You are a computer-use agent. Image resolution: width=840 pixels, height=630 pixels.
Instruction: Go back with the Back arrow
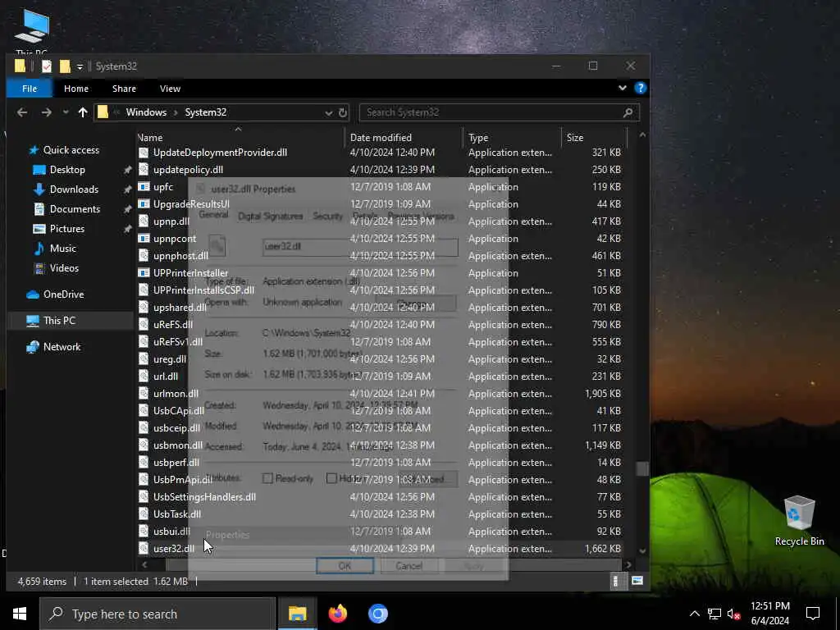(x=22, y=112)
